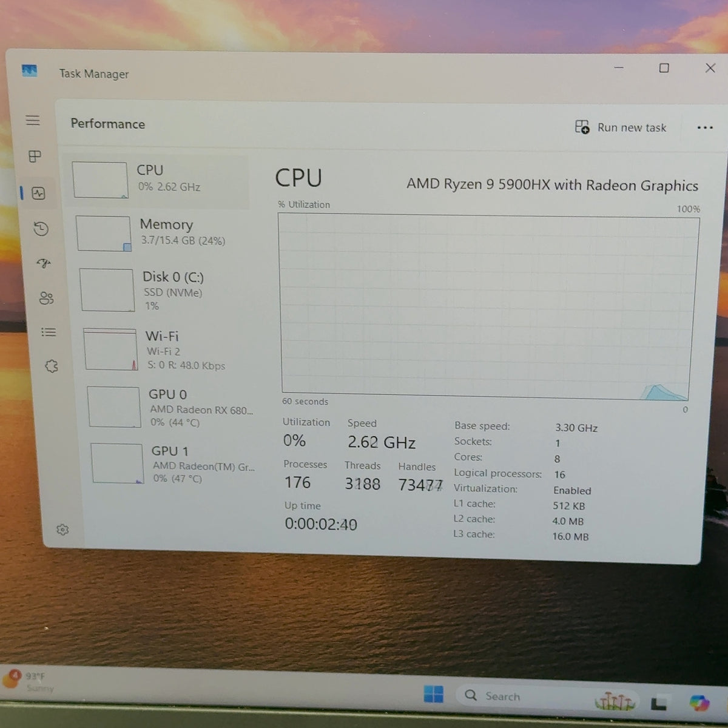Open the Windows Start button
The image size is (728, 728).
pyautogui.click(x=433, y=694)
